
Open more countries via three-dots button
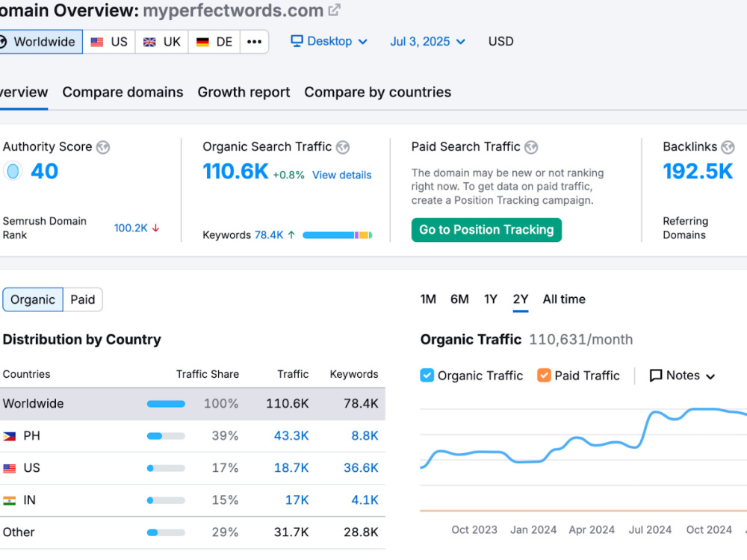pos(255,42)
